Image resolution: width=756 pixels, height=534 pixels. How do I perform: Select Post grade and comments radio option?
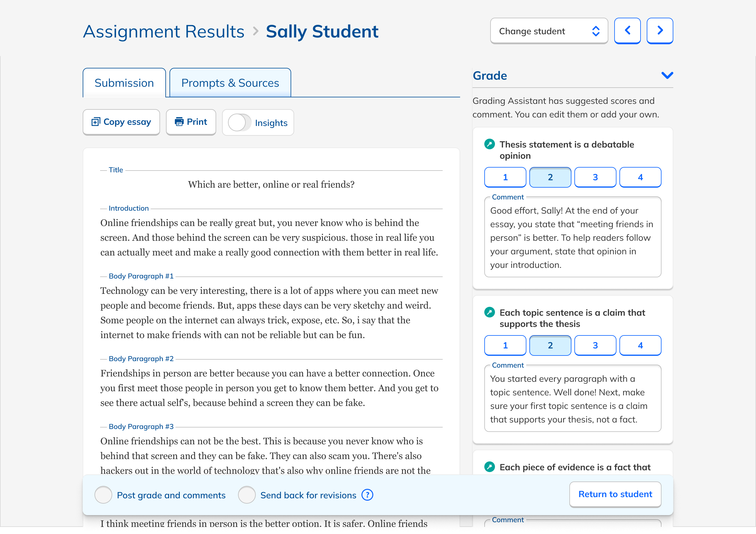[x=103, y=495]
